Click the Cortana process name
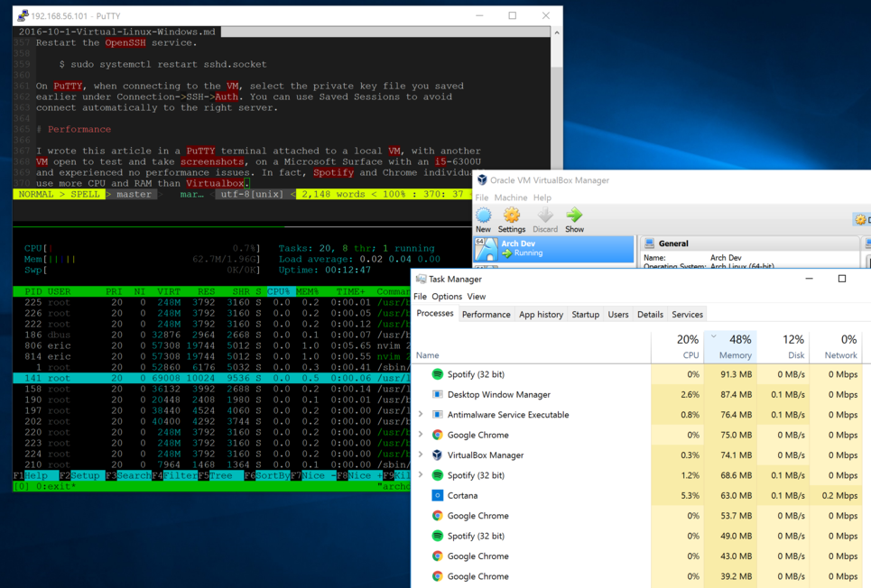871x588 pixels. 462,496
